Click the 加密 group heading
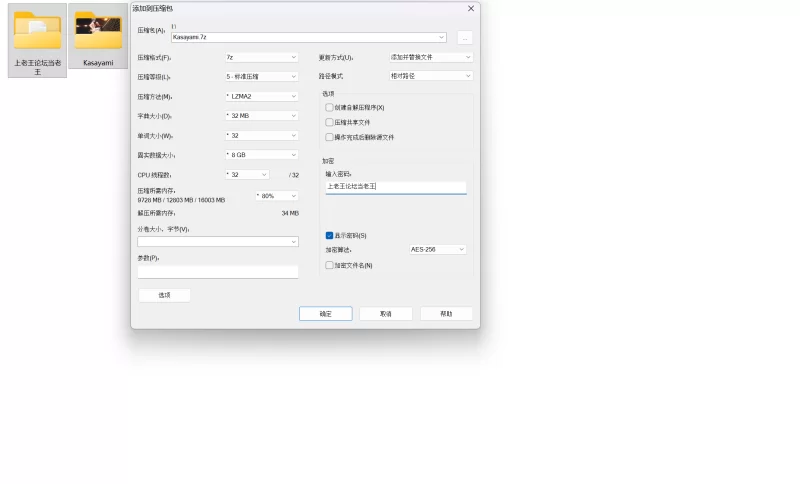Image resolution: width=800 pixels, height=484 pixels. click(x=328, y=161)
